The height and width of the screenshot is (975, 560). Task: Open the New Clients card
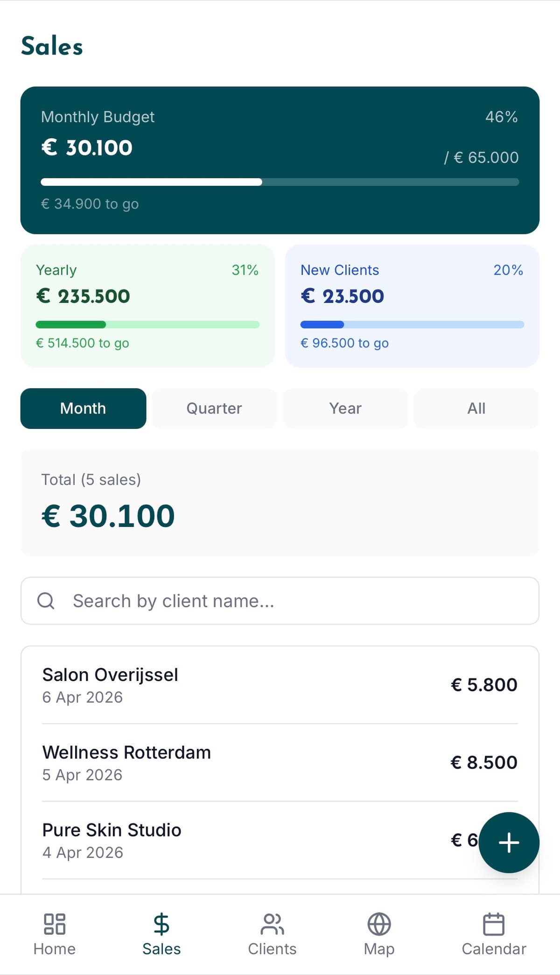412,306
